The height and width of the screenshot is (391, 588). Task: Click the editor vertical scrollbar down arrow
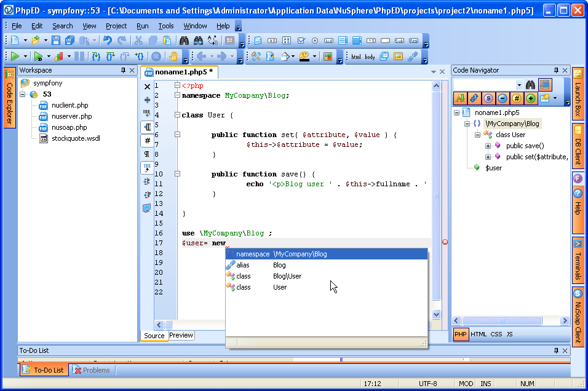point(437,314)
